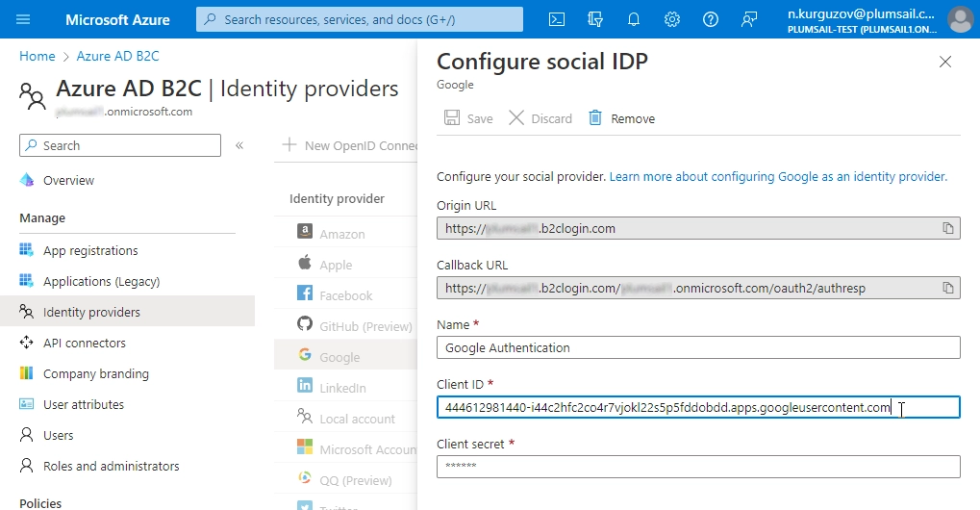The image size is (980, 510).
Task: Click into the Client secret field
Action: click(698, 467)
